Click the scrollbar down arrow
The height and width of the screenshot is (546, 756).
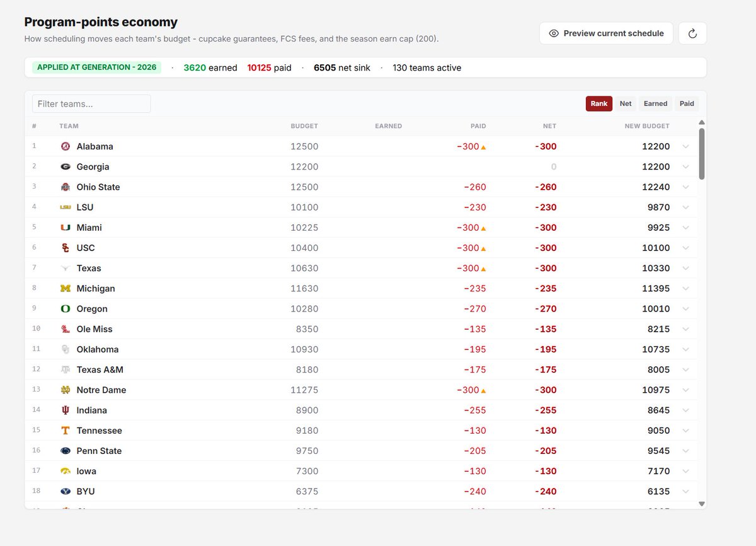[702, 504]
